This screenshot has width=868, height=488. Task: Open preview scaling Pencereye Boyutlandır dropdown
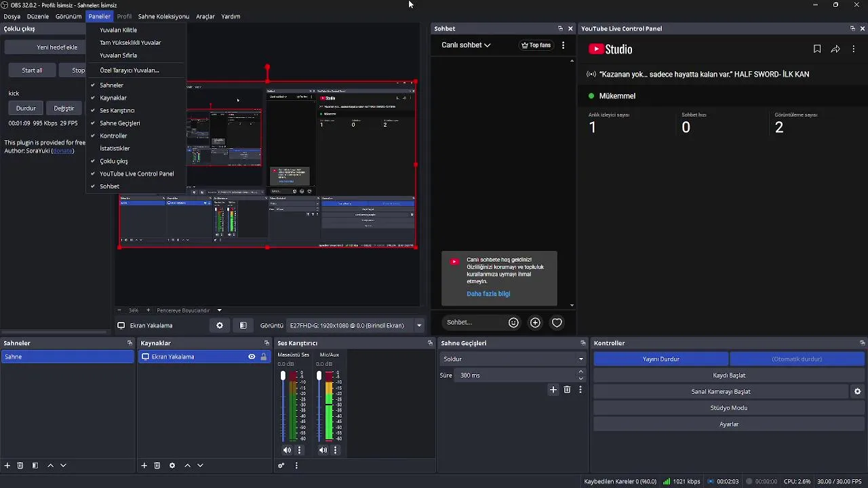tap(189, 310)
